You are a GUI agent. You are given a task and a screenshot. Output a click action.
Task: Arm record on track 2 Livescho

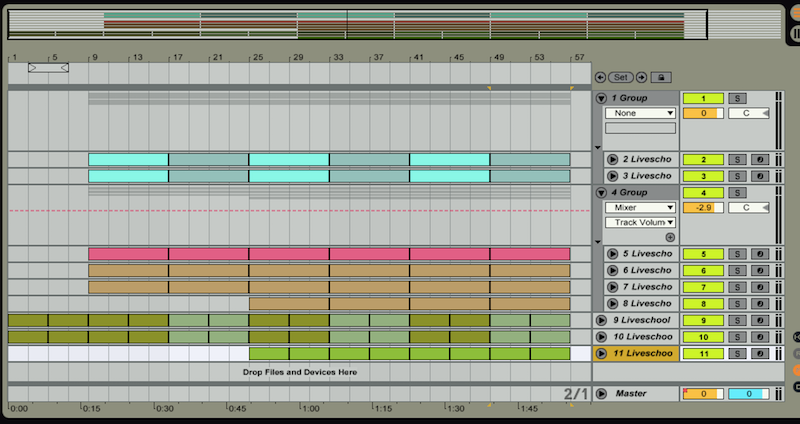click(760, 160)
